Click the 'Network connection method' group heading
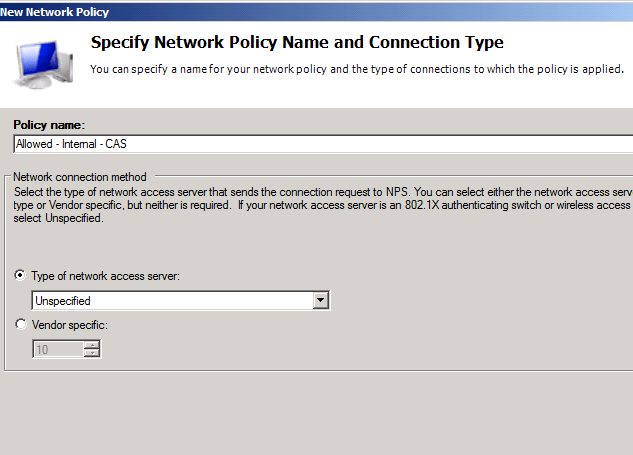This screenshot has height=455, width=633. click(x=77, y=174)
